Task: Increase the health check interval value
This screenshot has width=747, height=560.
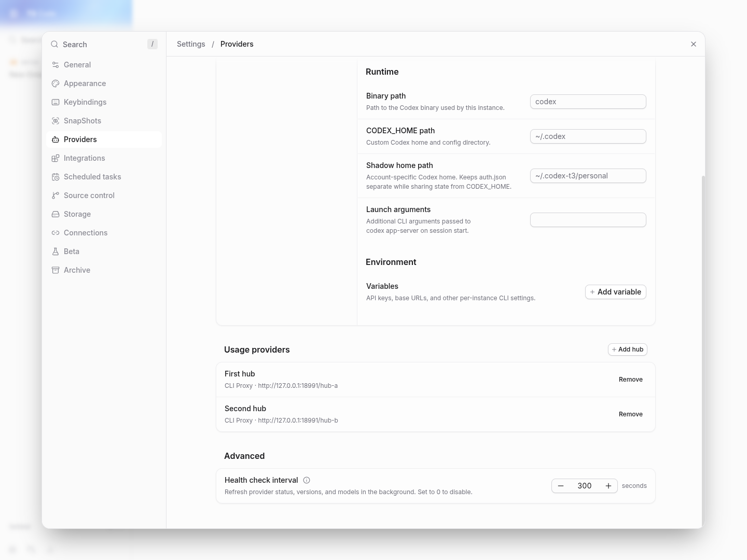Action: click(608, 486)
